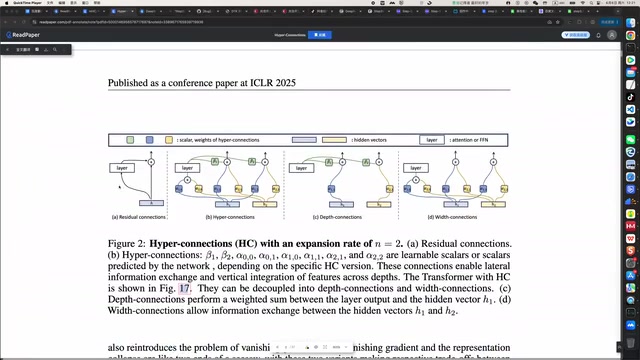Close the active Hyper-Connections browser tab
Viewport: 640px width, 360px height.
click(x=132, y=11)
